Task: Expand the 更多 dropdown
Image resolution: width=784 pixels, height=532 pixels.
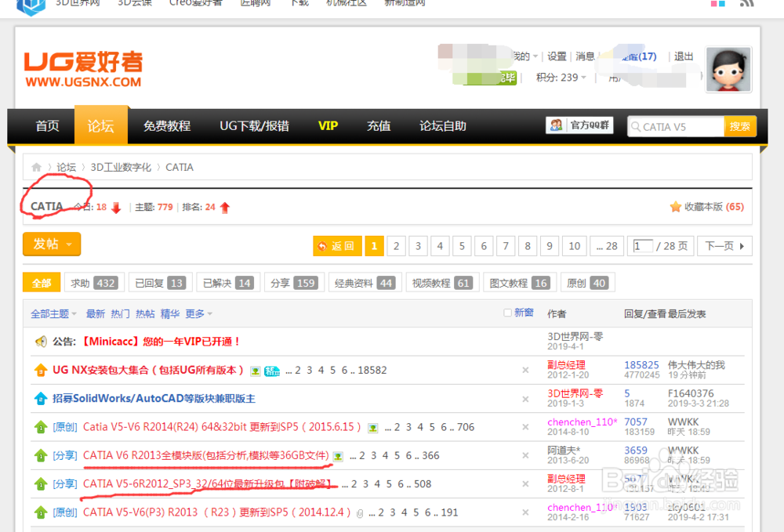Action: (199, 314)
